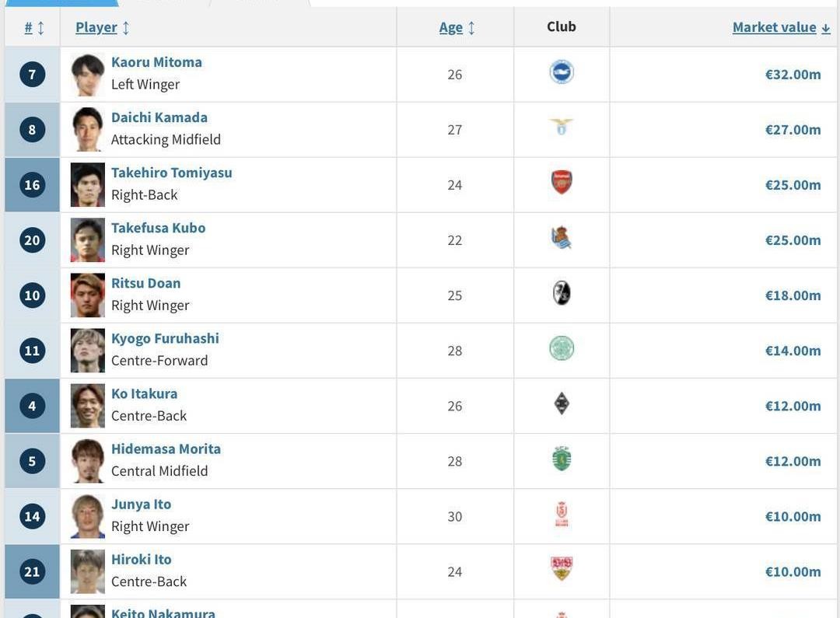Viewport: 840px width, 618px height.
Task: Click Junya Ito's portrait thumbnail
Action: click(87, 516)
